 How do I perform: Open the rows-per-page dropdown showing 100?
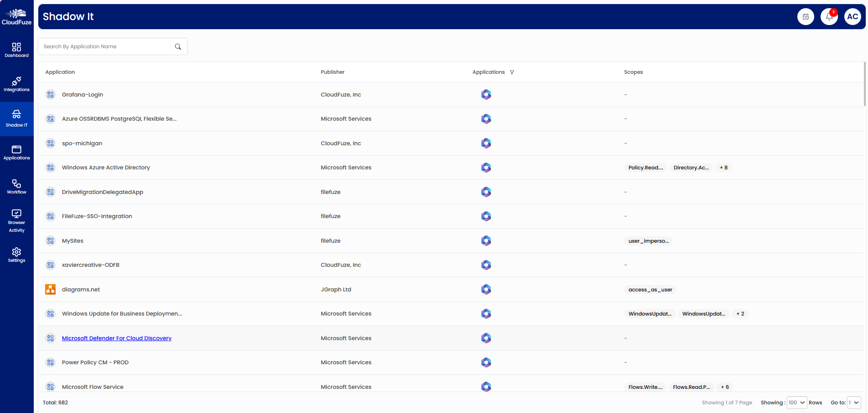[796, 403]
